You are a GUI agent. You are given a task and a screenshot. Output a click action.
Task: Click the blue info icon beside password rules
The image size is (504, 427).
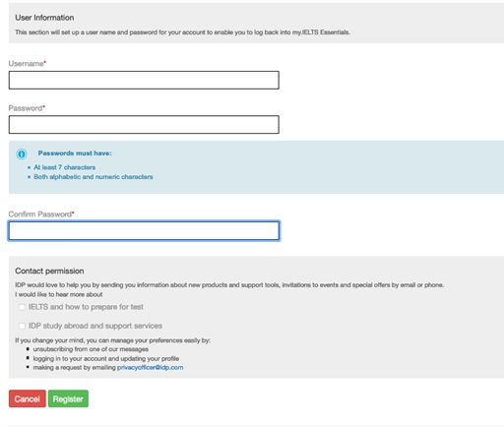tap(22, 153)
